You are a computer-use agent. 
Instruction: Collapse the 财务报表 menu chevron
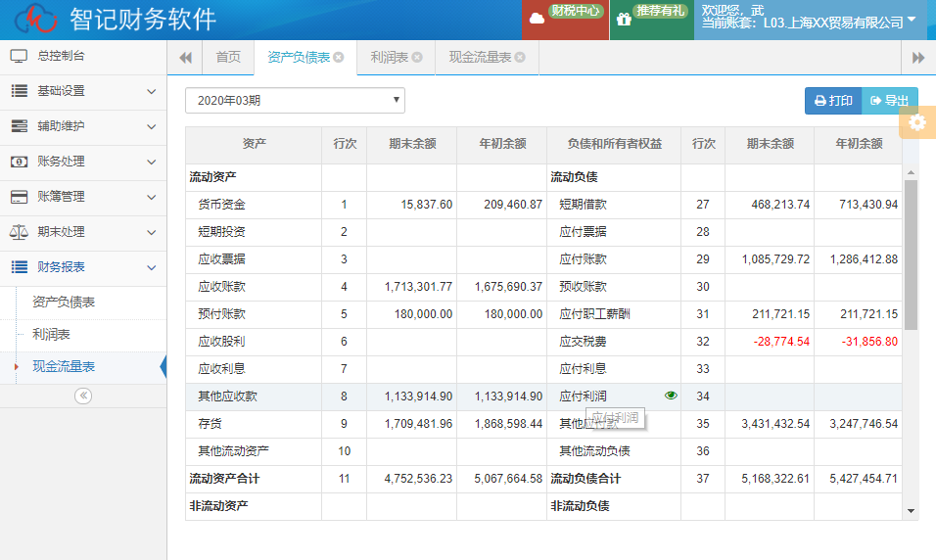tap(152, 267)
